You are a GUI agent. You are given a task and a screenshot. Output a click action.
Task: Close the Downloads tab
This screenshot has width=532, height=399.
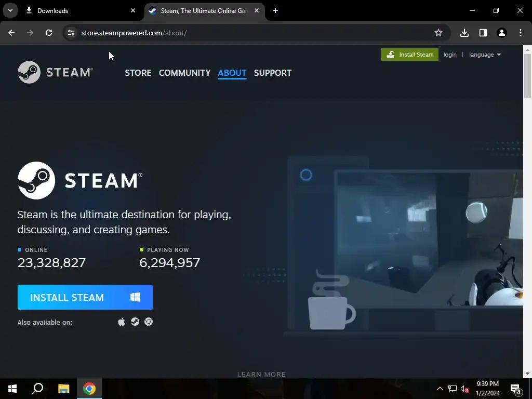pyautogui.click(x=133, y=10)
